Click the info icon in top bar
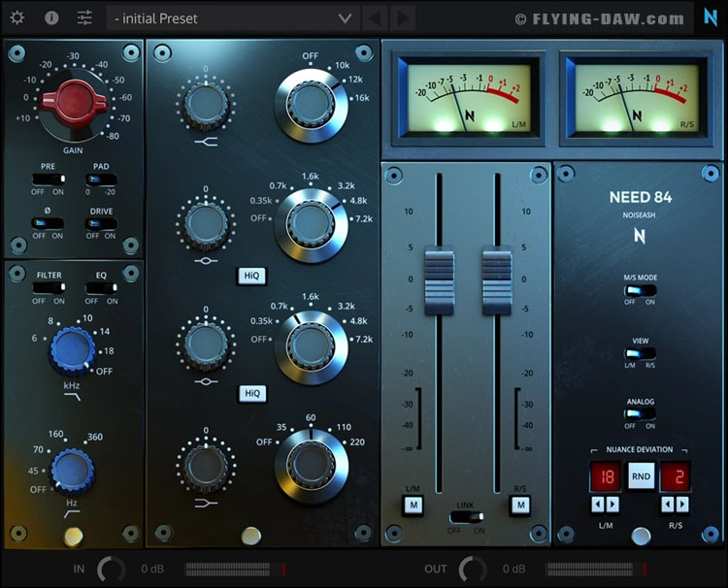 (x=51, y=18)
